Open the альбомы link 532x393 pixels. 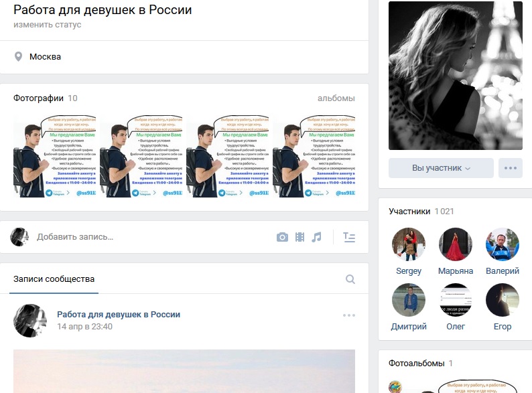coord(336,98)
